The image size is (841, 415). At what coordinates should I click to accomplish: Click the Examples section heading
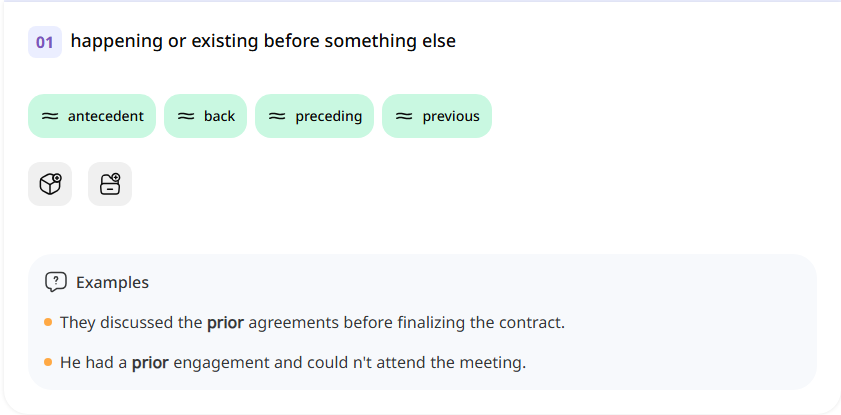pyautogui.click(x=112, y=282)
